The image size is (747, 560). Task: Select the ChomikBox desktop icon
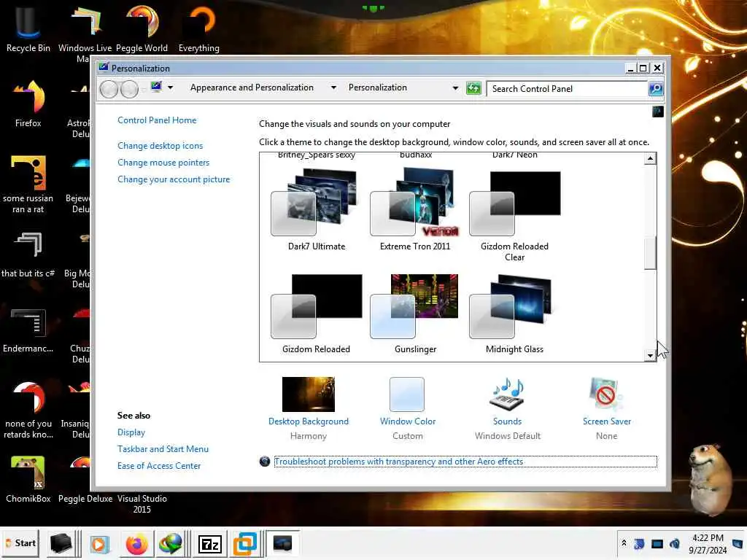[28, 479]
